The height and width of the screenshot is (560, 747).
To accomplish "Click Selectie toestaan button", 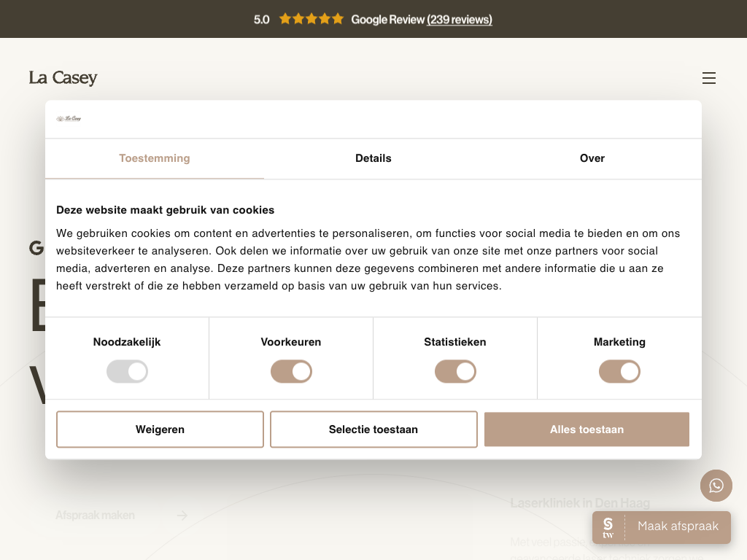I will pos(373,429).
